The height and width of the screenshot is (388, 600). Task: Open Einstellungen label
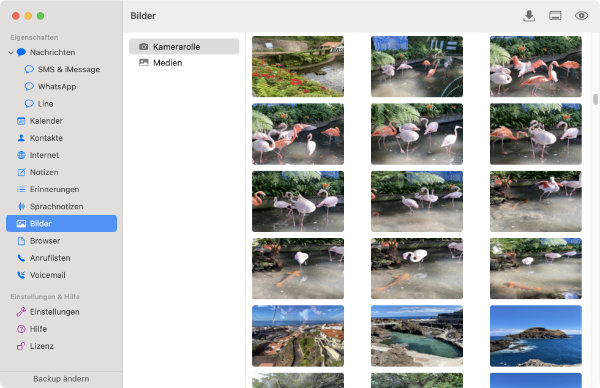(55, 312)
